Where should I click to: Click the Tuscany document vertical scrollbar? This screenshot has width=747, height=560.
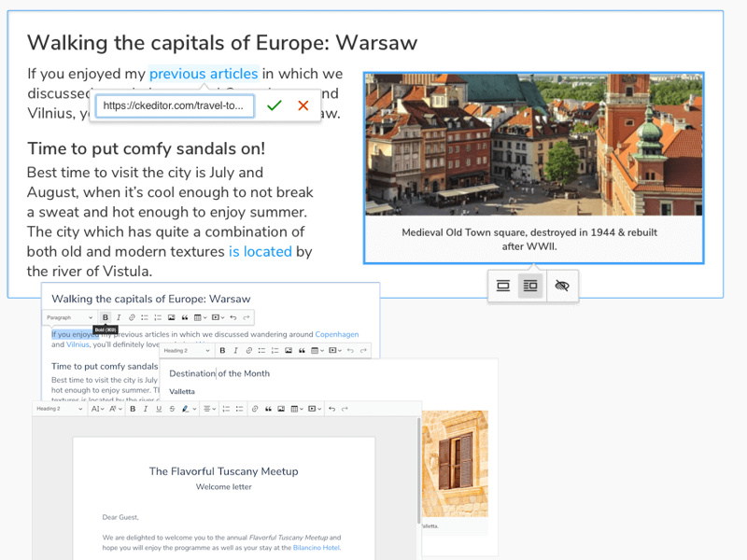(418, 471)
